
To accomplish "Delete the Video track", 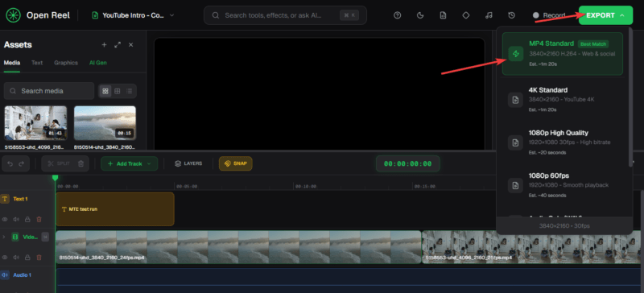I will [x=39, y=258].
